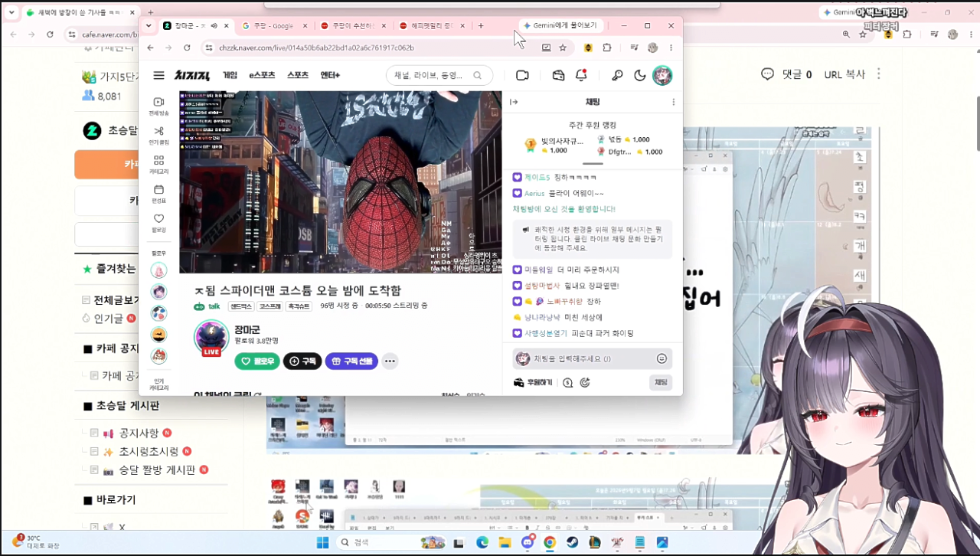980x556 pixels.
Task: Click the key icon in Chzzk header
Action: (617, 75)
